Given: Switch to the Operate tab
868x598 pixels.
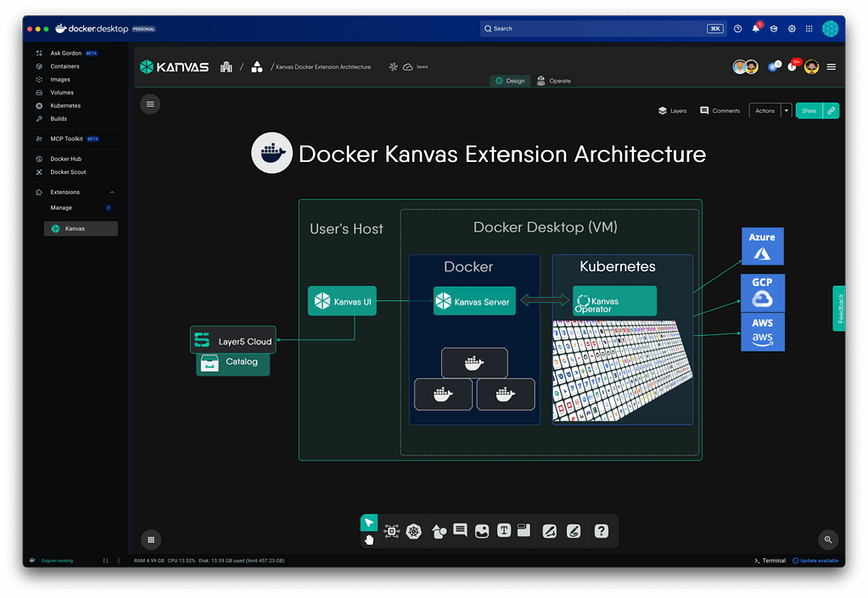Looking at the screenshot, I should [x=553, y=81].
